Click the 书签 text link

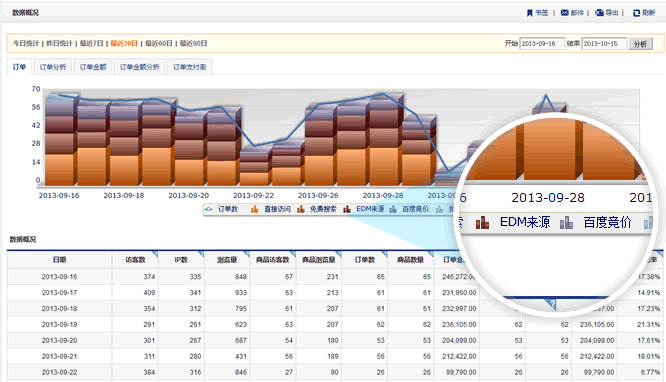click(541, 13)
